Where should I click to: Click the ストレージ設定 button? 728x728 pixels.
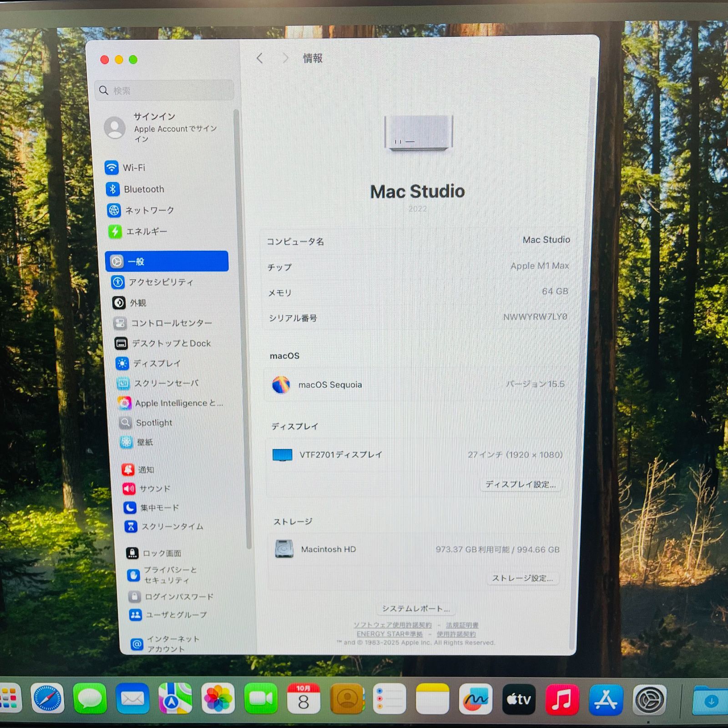[x=522, y=578]
